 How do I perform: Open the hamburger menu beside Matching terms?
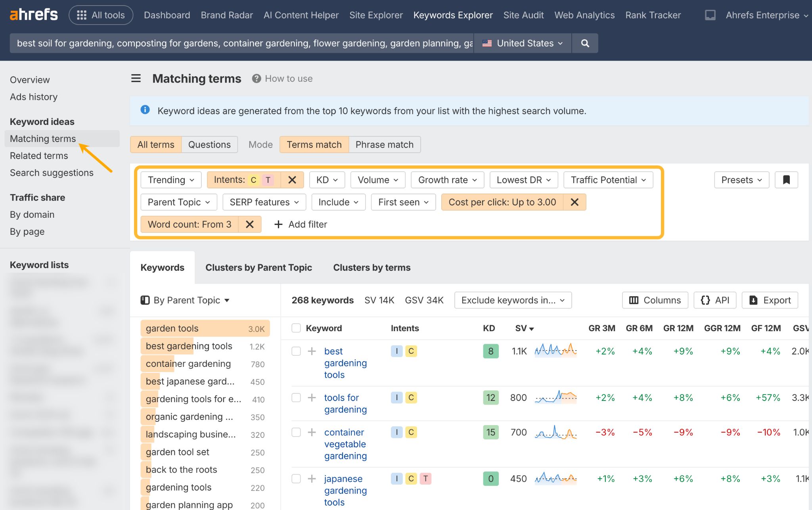pyautogui.click(x=136, y=78)
